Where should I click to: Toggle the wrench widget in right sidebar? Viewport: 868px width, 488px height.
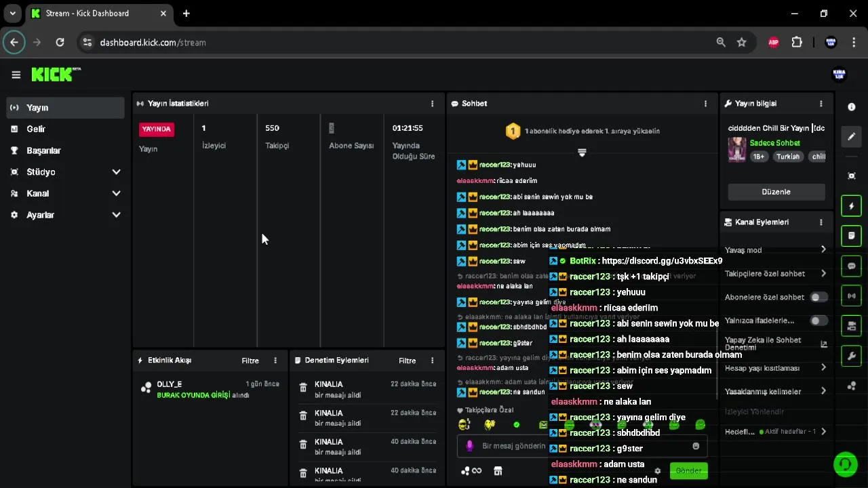coord(852,356)
